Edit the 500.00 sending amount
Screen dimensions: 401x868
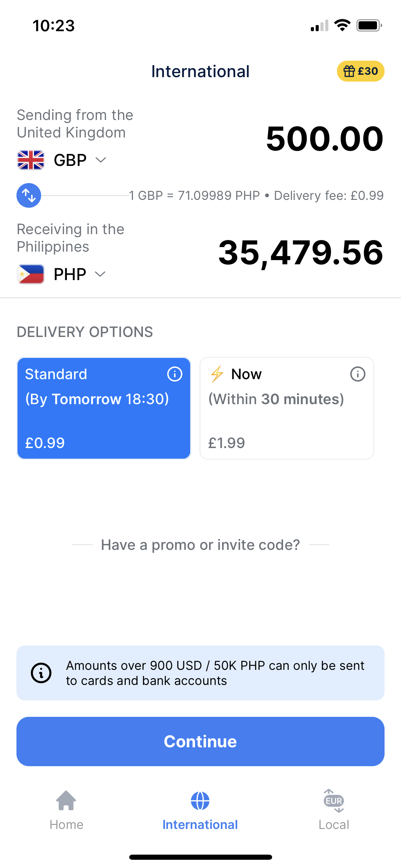324,139
